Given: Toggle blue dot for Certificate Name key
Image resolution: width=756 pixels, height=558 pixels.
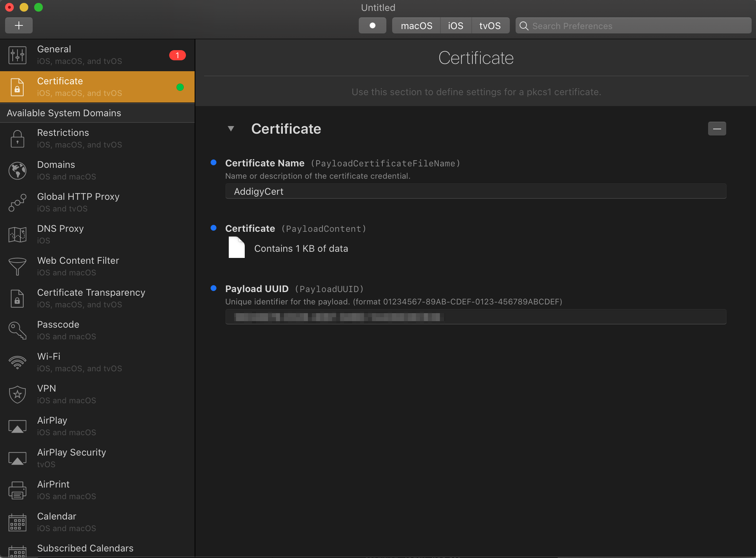Looking at the screenshot, I should click(x=214, y=162).
